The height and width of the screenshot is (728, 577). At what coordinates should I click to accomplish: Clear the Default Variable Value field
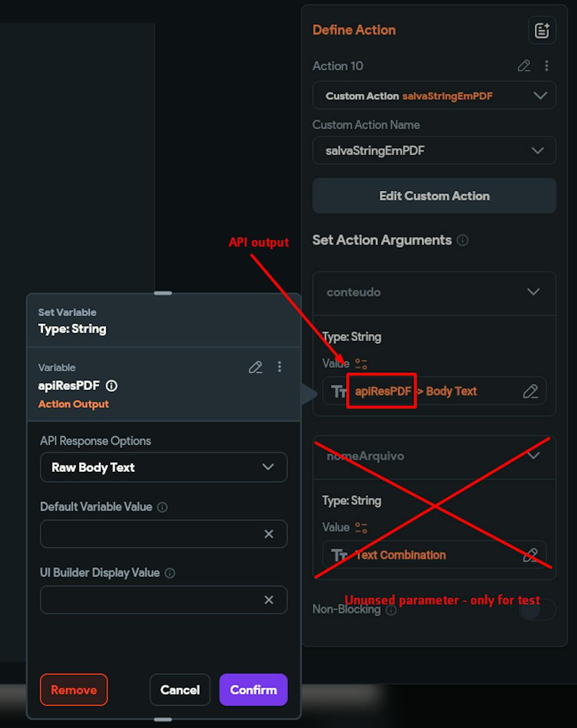coord(269,534)
